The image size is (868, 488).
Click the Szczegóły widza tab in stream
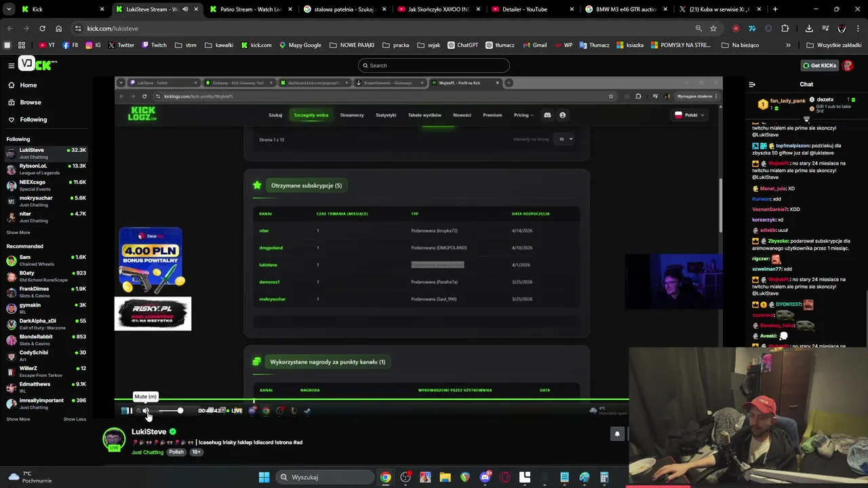[x=311, y=115]
